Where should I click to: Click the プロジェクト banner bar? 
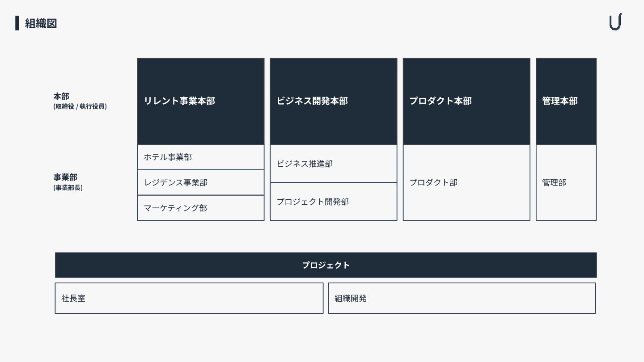[x=326, y=265]
